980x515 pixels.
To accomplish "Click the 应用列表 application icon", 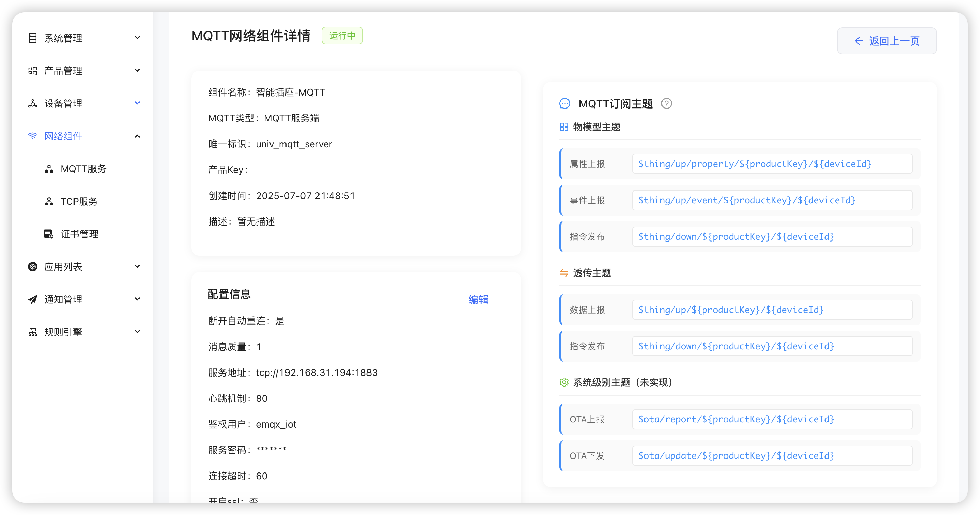I will coord(32,266).
